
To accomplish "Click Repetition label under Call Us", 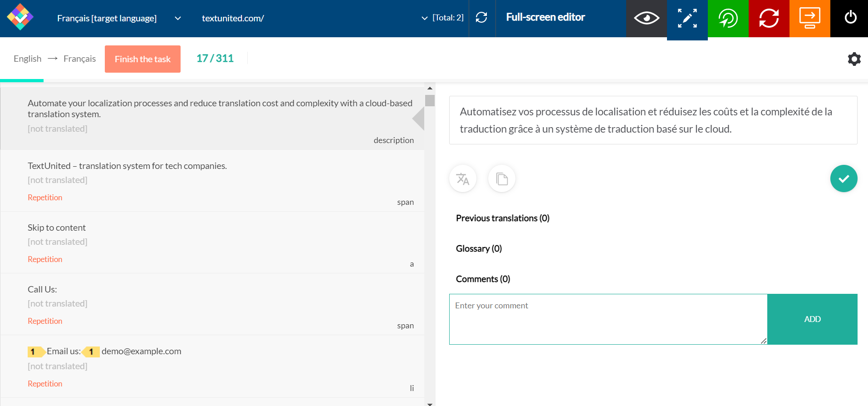I will point(45,321).
